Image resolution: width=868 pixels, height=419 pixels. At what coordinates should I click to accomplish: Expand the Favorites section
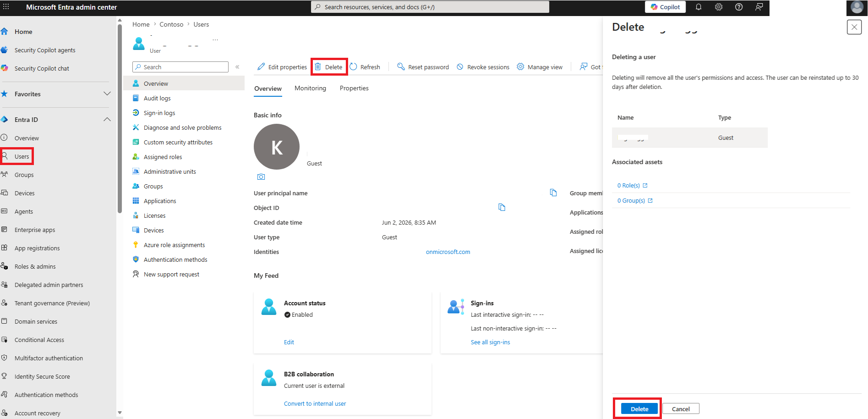107,94
